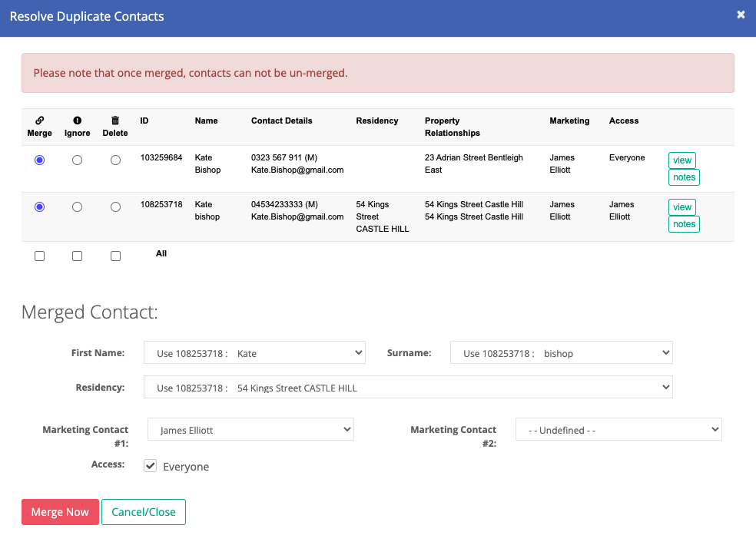This screenshot has width=756, height=555.
Task: Click the Delete trash icon in header
Action: tap(115, 121)
